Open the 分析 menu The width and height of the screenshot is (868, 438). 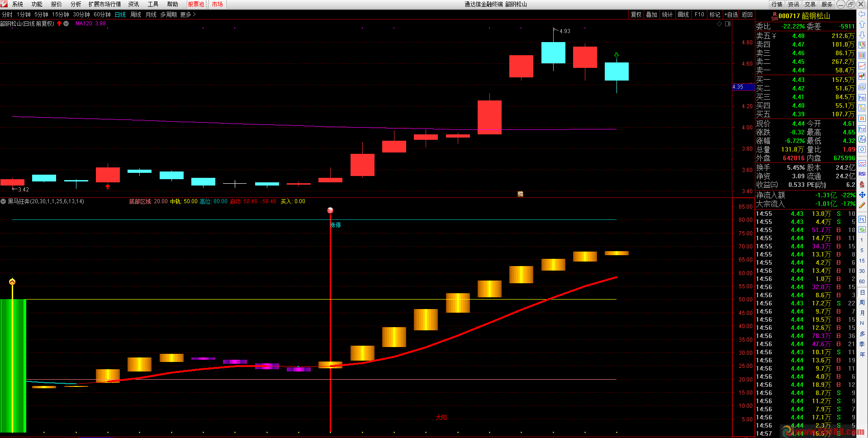[76, 4]
